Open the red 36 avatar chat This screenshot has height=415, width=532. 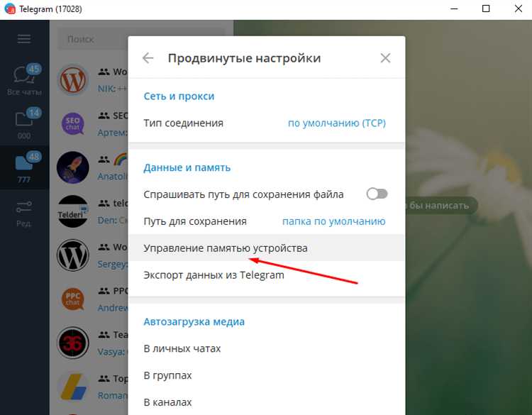pyautogui.click(x=72, y=343)
